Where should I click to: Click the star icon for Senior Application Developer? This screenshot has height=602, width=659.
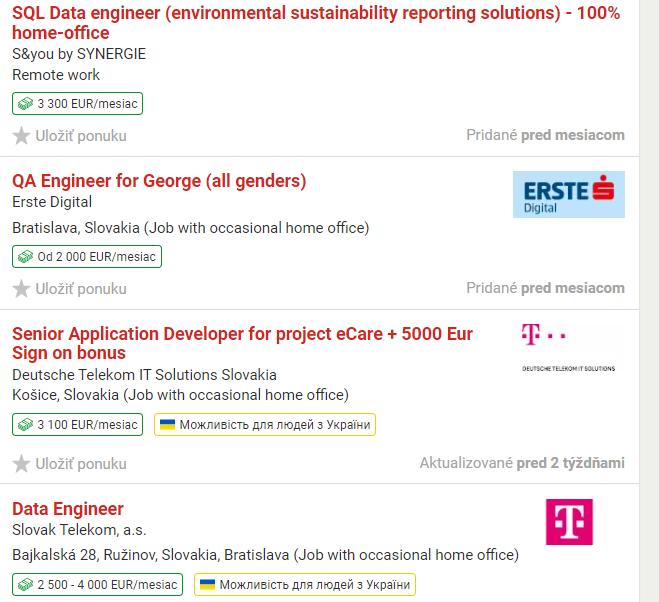(21, 464)
